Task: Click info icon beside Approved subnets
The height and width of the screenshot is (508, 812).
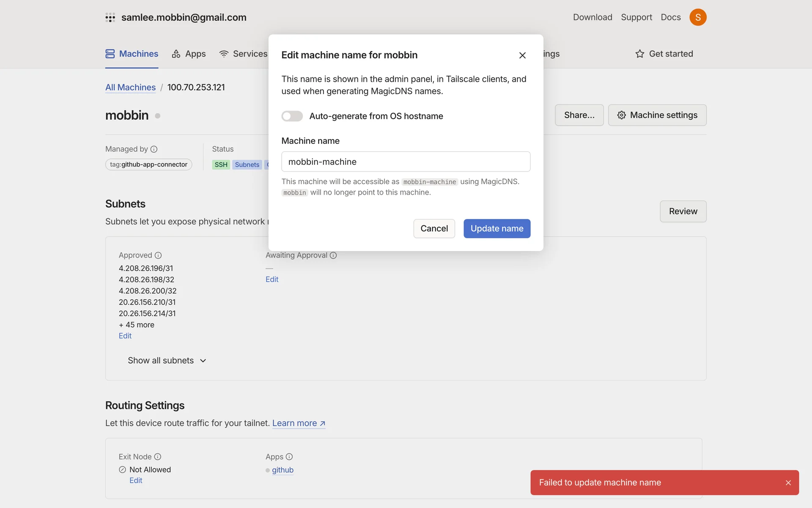Action: pos(158,255)
